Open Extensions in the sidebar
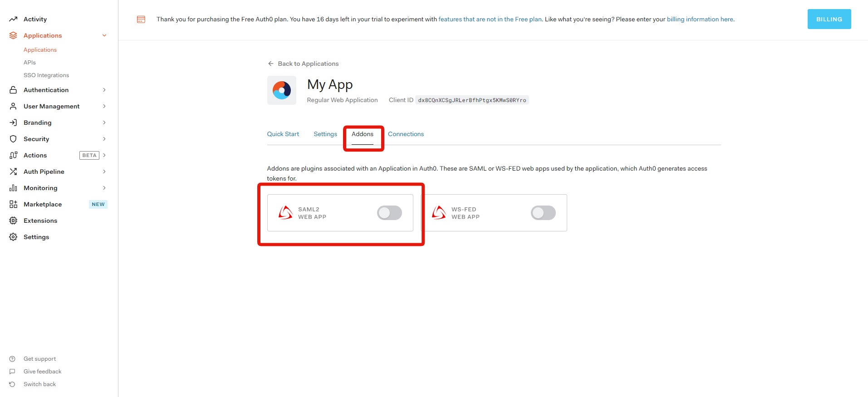 coord(40,221)
